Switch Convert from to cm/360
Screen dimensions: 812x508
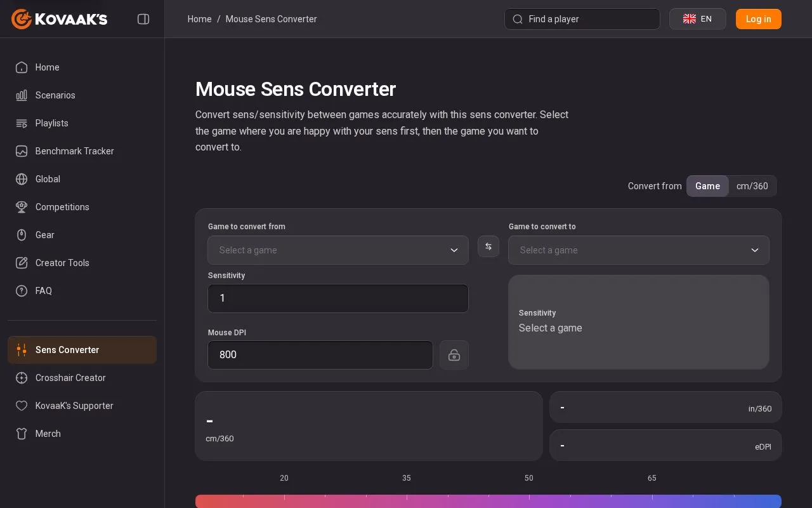(x=752, y=186)
